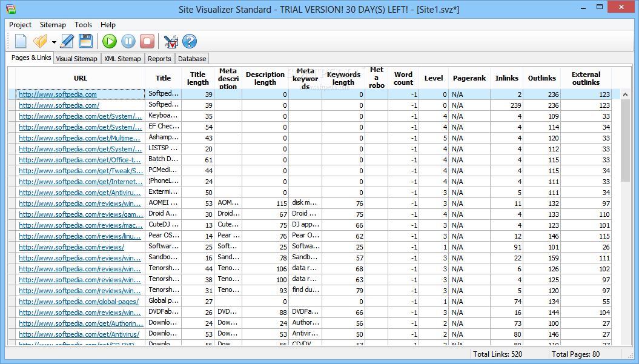This screenshot has height=364, width=639.
Task: Click the Site Visualizer app icon in title bar
Action: pos(11,9)
